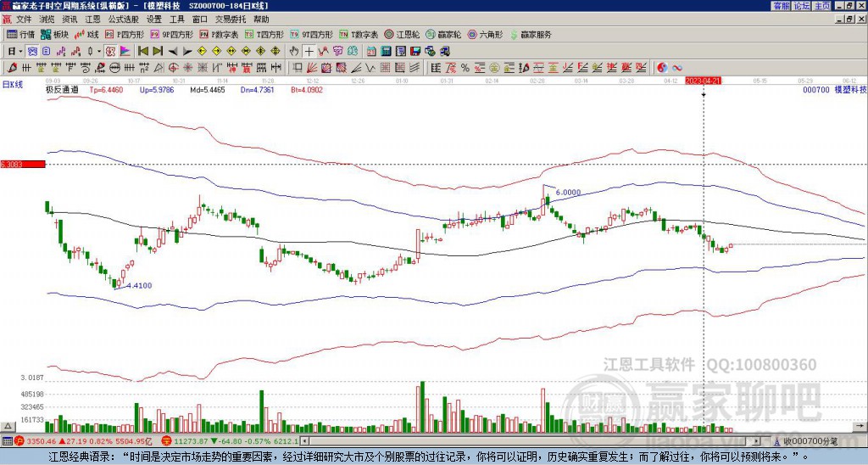
Task: Click the volume panel collapse triangle button
Action: [7, 426]
